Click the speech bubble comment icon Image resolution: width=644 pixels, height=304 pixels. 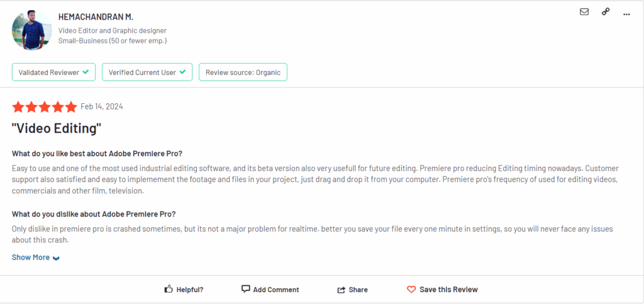[246, 289]
